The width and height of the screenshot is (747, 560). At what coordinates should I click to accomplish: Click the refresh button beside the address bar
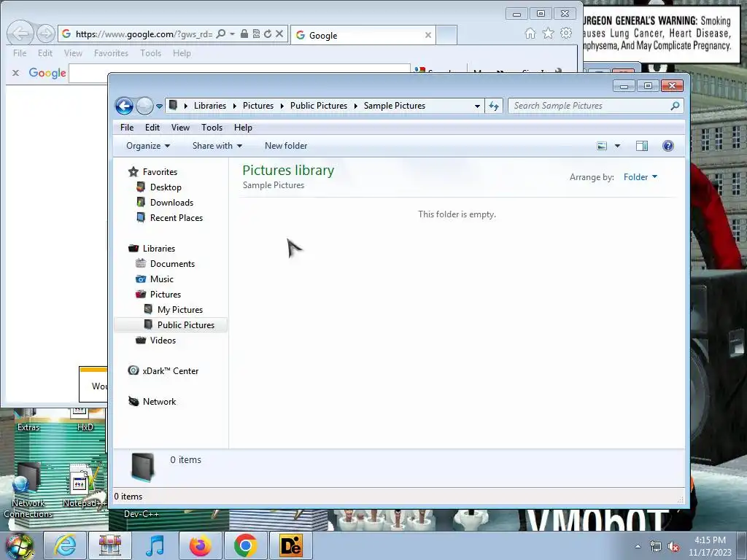[x=494, y=106]
